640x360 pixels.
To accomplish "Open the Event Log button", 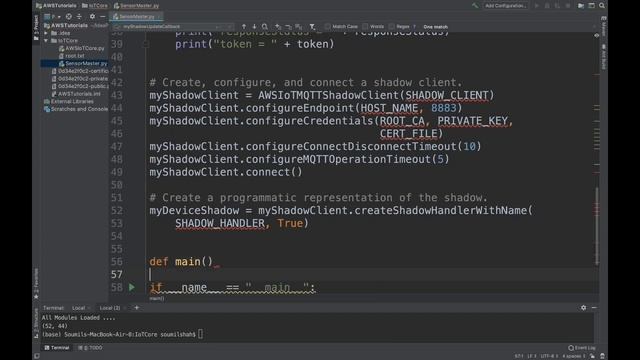I will (582, 348).
